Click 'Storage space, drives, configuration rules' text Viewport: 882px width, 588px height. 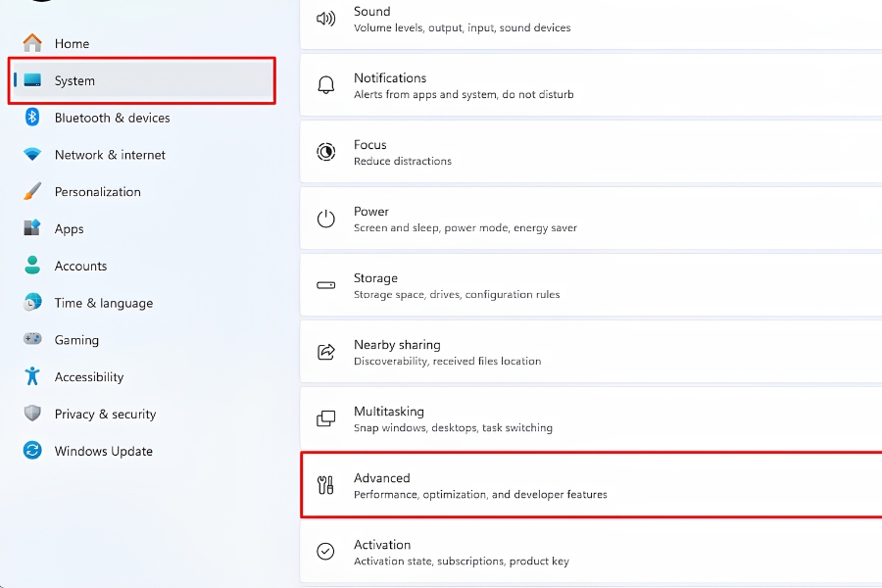click(457, 294)
